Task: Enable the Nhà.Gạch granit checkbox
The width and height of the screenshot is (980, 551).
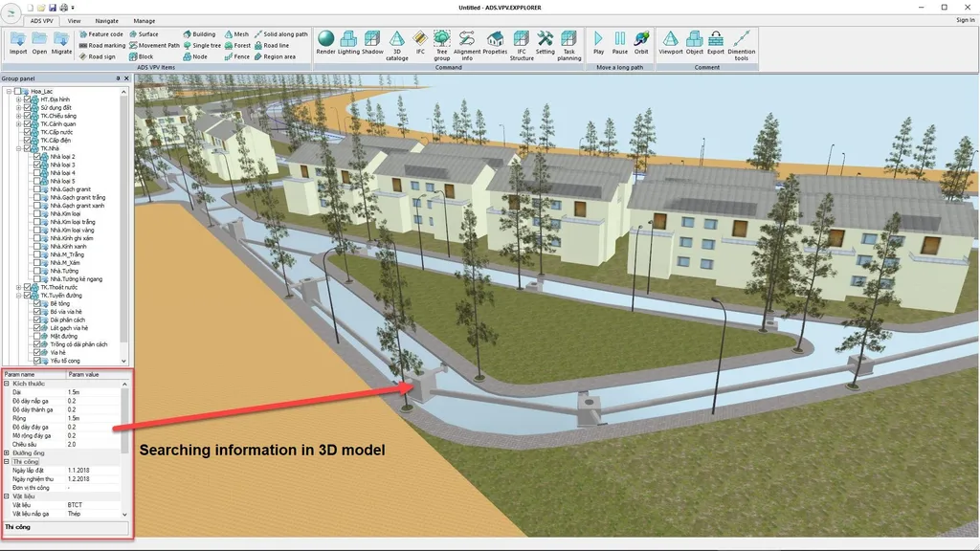Action: tap(37, 189)
